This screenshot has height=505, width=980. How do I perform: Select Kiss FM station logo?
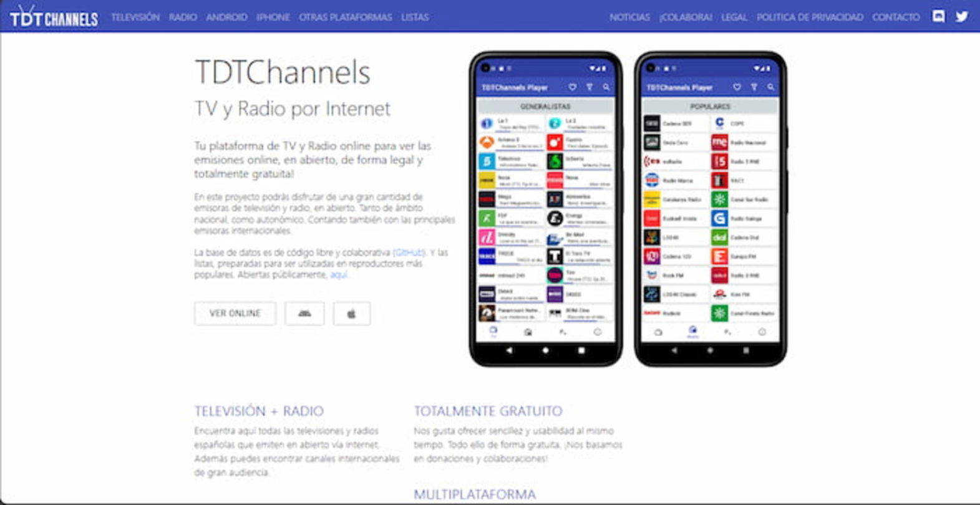(x=719, y=294)
